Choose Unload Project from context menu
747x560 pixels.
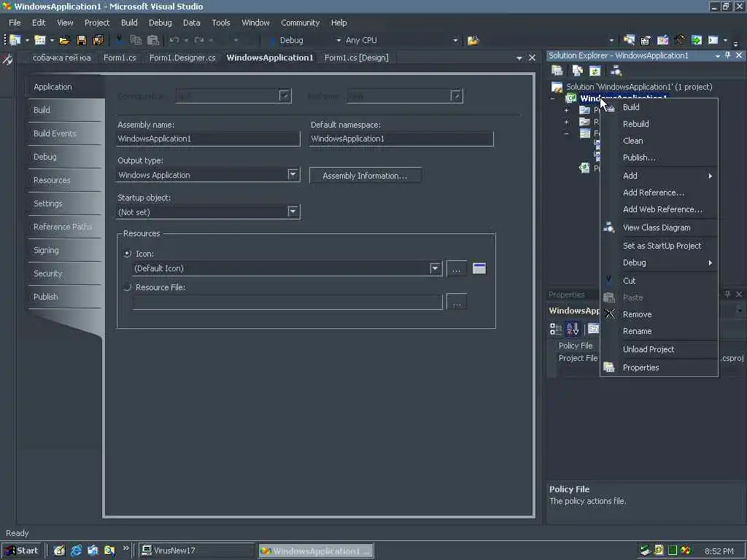click(x=659, y=349)
